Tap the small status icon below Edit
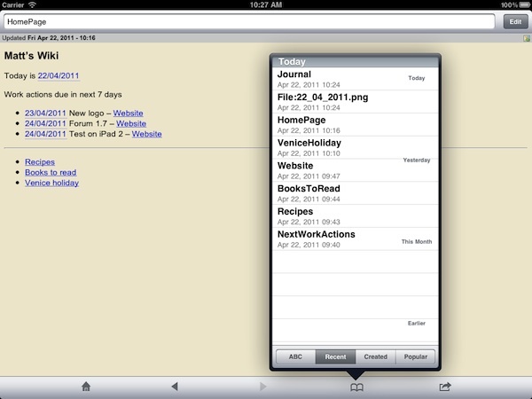This screenshot has height=399, width=532. pos(526,38)
